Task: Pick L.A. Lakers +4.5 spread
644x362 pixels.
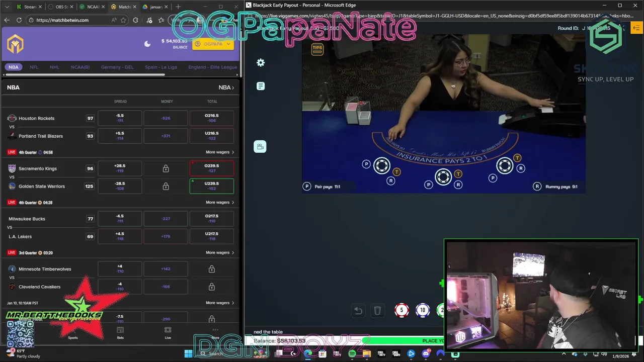Action: 120,236
